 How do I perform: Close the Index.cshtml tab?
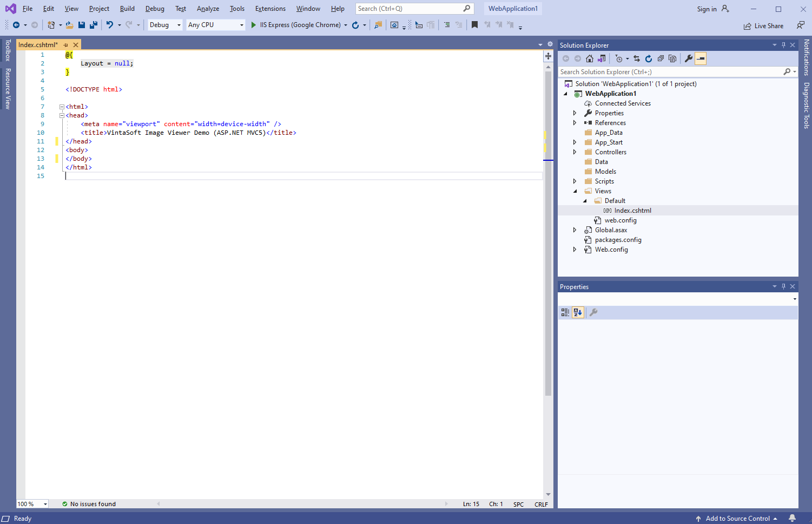[76, 45]
